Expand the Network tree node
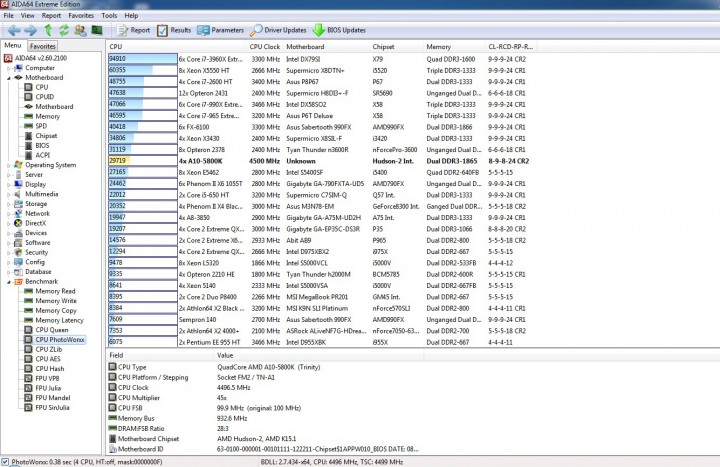 (x=8, y=214)
